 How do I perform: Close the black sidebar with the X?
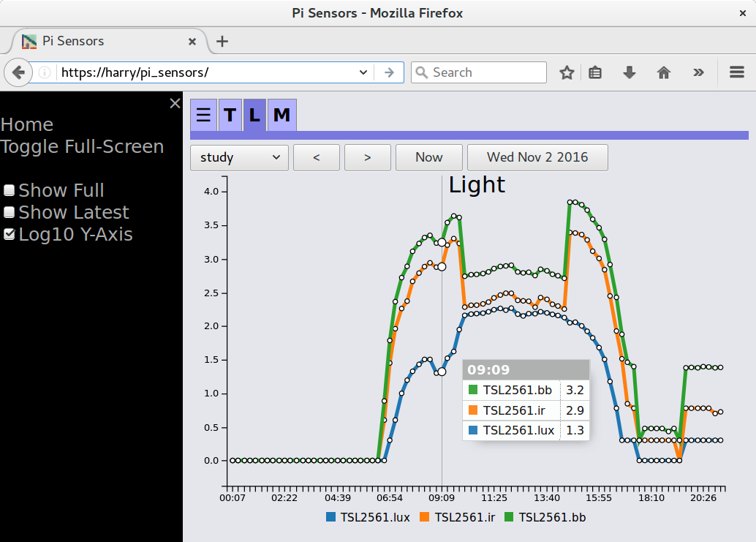(175, 103)
